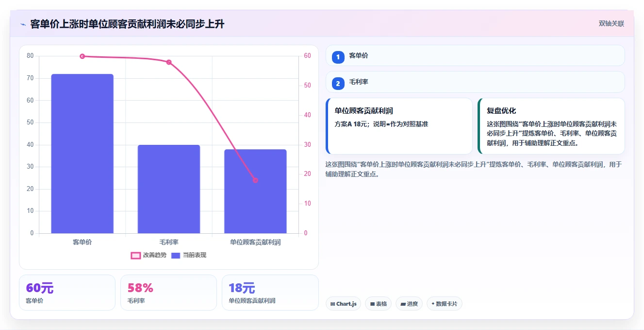Click the x-axis label 毛利率
The image size is (644, 330).
tap(169, 242)
